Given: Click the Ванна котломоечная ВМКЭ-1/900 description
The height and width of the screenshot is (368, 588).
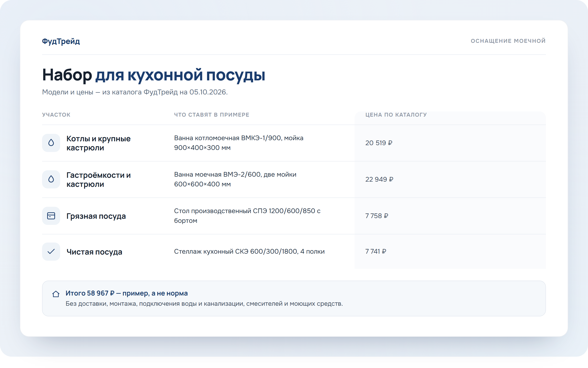Looking at the screenshot, I should [x=239, y=143].
